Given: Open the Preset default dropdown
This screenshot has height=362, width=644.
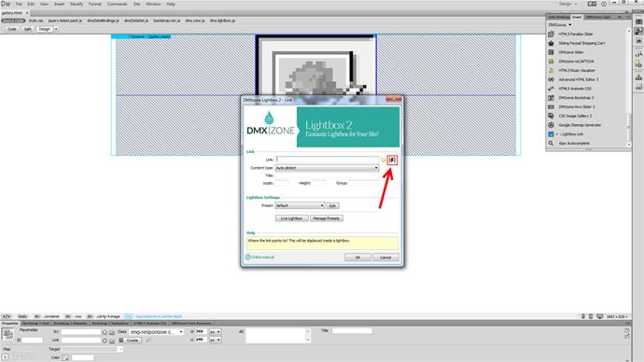Looking at the screenshot, I should [300, 205].
